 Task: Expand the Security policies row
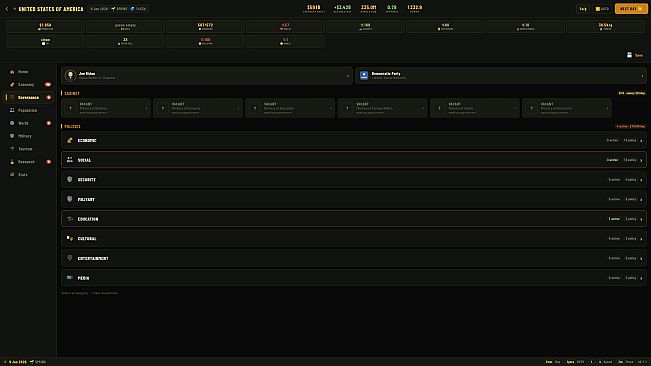[x=354, y=179]
